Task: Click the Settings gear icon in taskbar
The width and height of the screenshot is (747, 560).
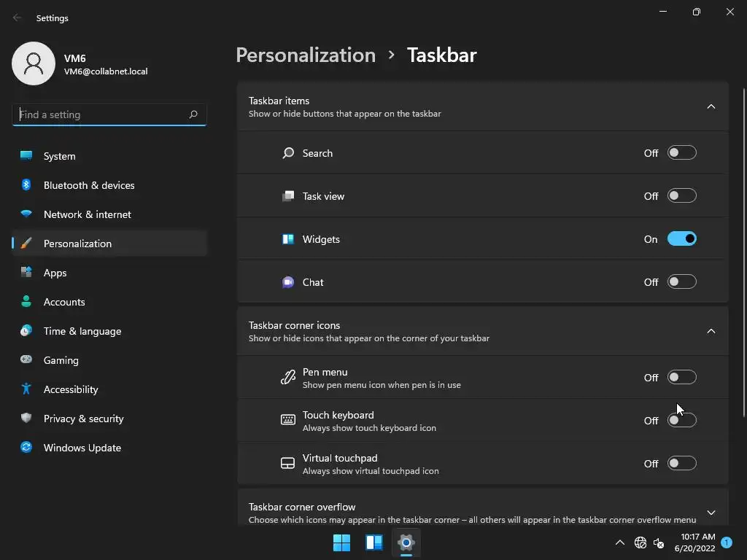Action: tap(406, 542)
